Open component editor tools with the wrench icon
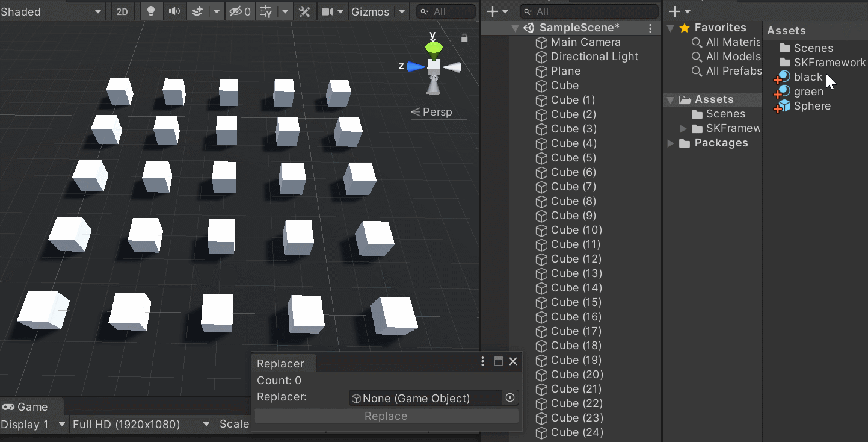The width and height of the screenshot is (868, 442). pyautogui.click(x=304, y=11)
